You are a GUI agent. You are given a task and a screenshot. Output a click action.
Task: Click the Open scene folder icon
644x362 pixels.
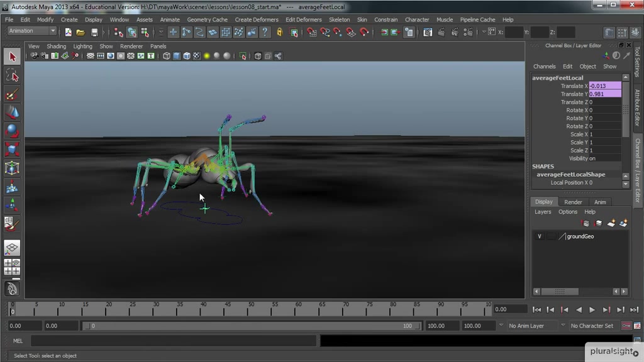(x=80, y=32)
